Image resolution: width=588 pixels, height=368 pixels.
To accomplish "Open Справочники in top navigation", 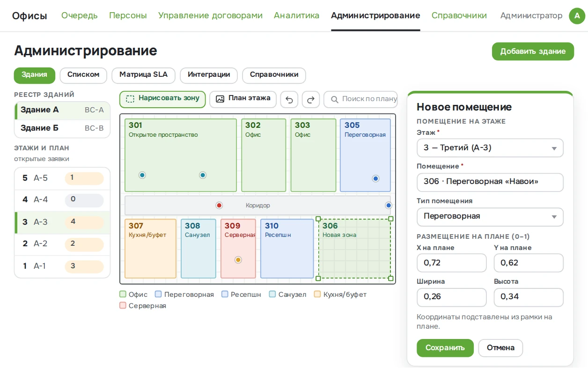I will (x=459, y=15).
